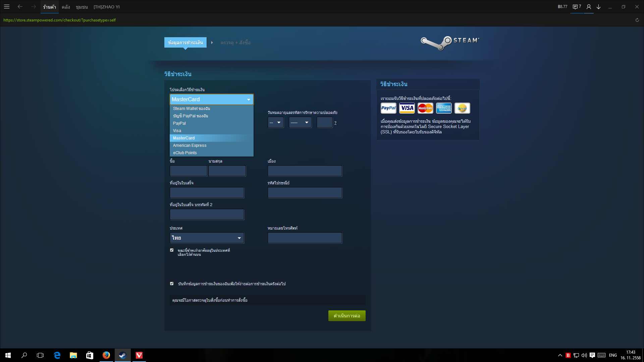Open the downloads arrow icon

(598, 7)
